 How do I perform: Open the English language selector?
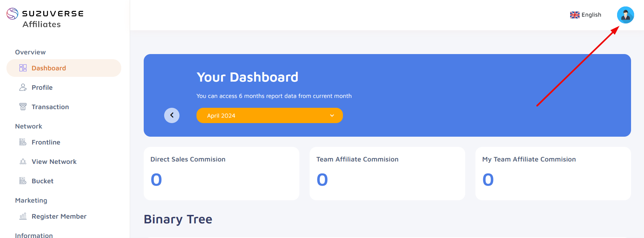[586, 15]
